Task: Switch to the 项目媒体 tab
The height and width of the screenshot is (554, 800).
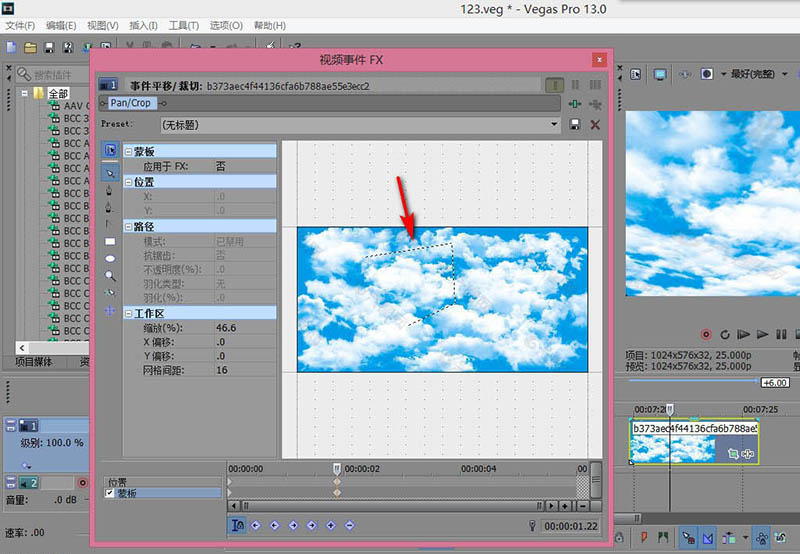Action: (34, 362)
